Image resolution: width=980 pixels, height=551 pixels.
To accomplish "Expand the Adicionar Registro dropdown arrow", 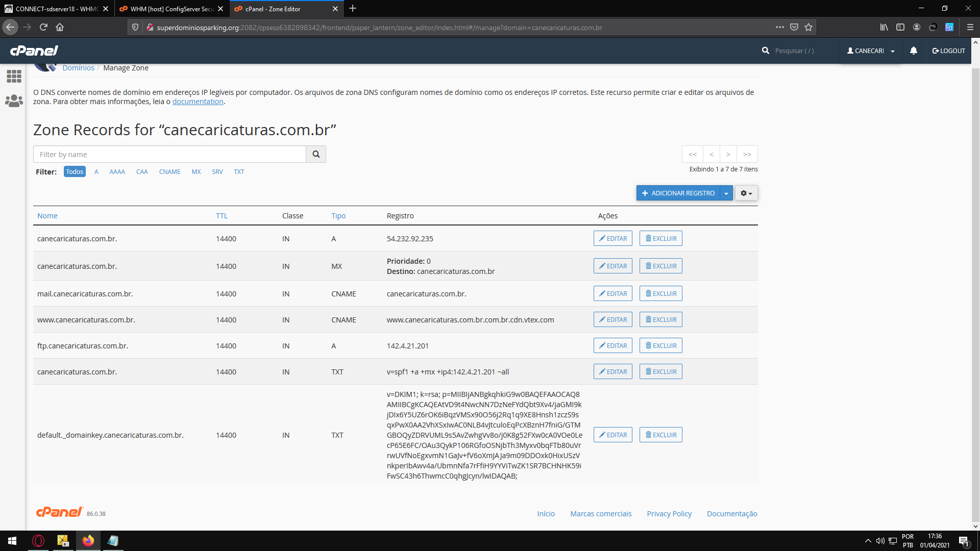I will 726,193.
